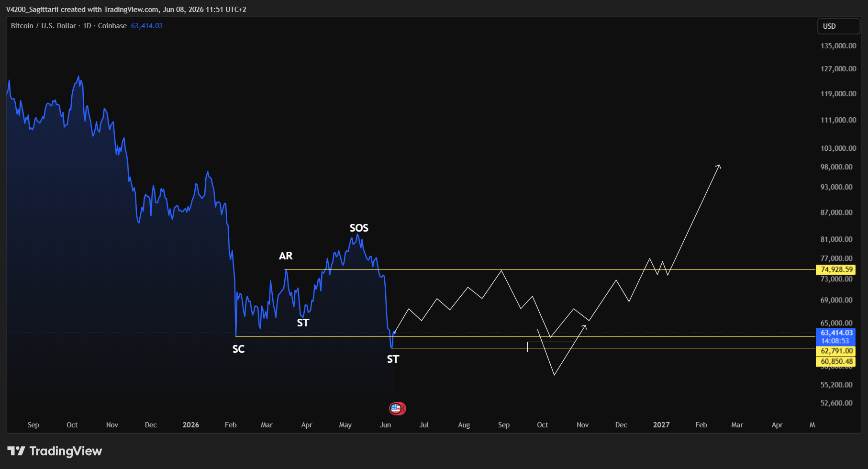Click the 135,000.00 price axis label
Image resolution: width=868 pixels, height=469 pixels.
(x=838, y=46)
